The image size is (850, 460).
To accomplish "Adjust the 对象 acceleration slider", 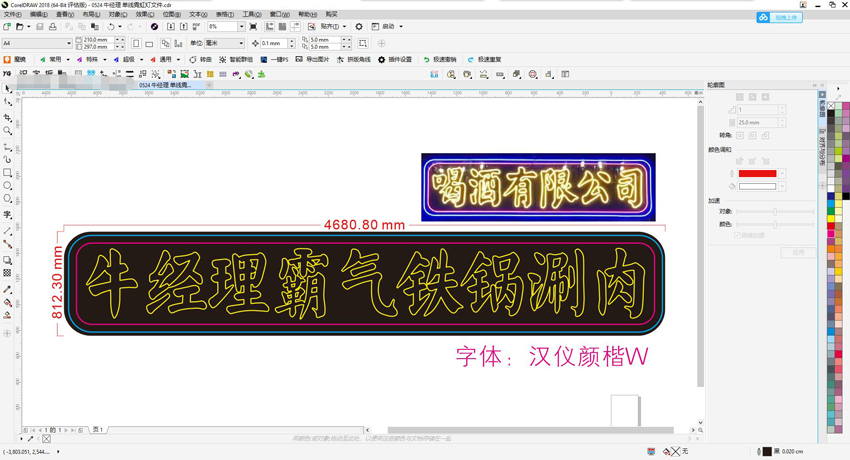I will pyautogui.click(x=775, y=211).
